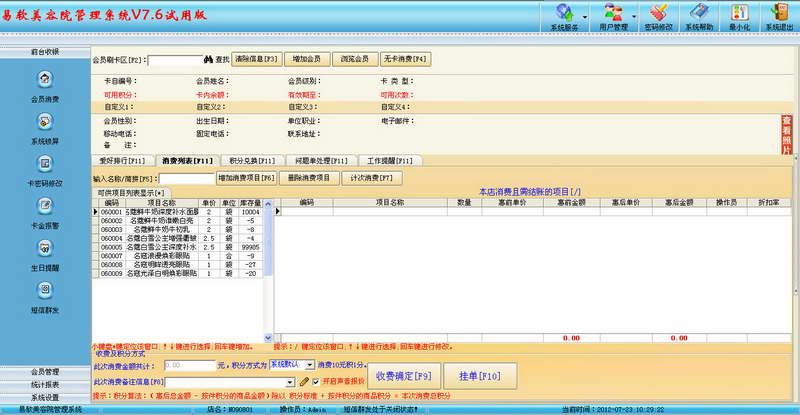Click the item list scrollbar down arrow
The image size is (800, 415).
(x=268, y=337)
